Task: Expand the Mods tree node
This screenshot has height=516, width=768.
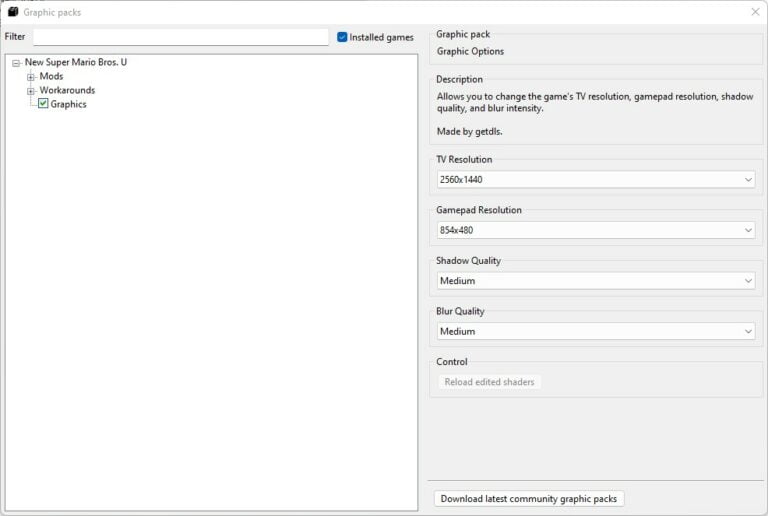Action: [31, 77]
